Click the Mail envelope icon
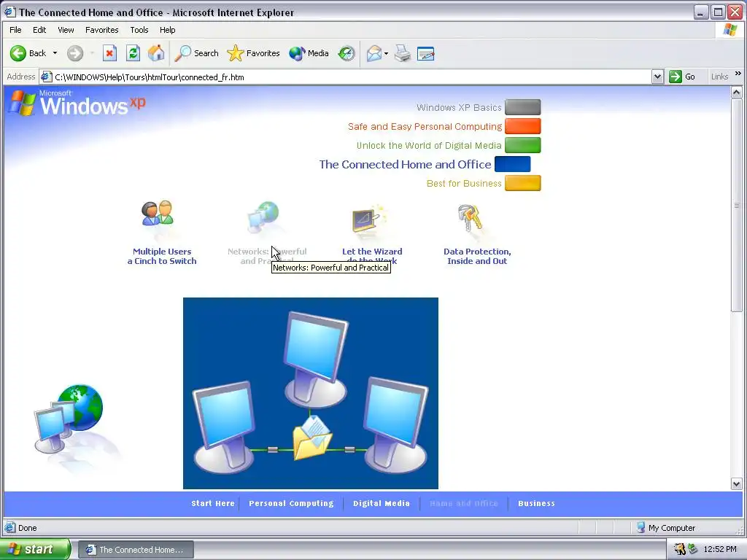This screenshot has width=747, height=560. pos(374,53)
